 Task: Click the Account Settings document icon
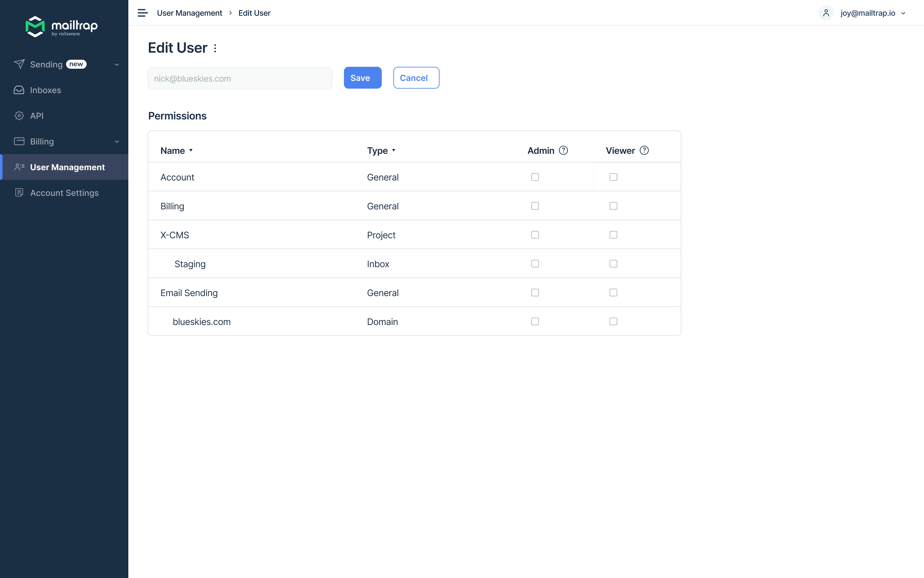[x=19, y=193]
